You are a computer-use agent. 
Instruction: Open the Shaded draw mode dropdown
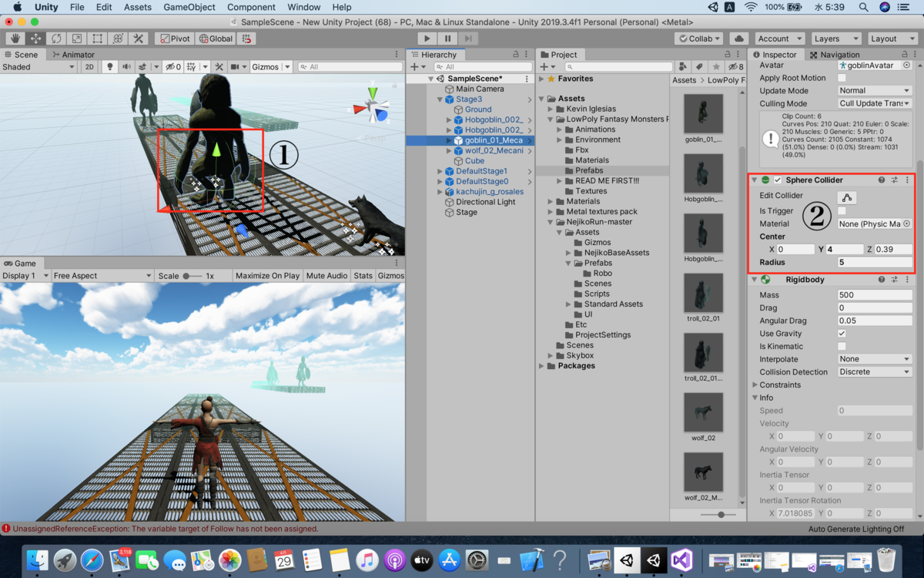(38, 67)
